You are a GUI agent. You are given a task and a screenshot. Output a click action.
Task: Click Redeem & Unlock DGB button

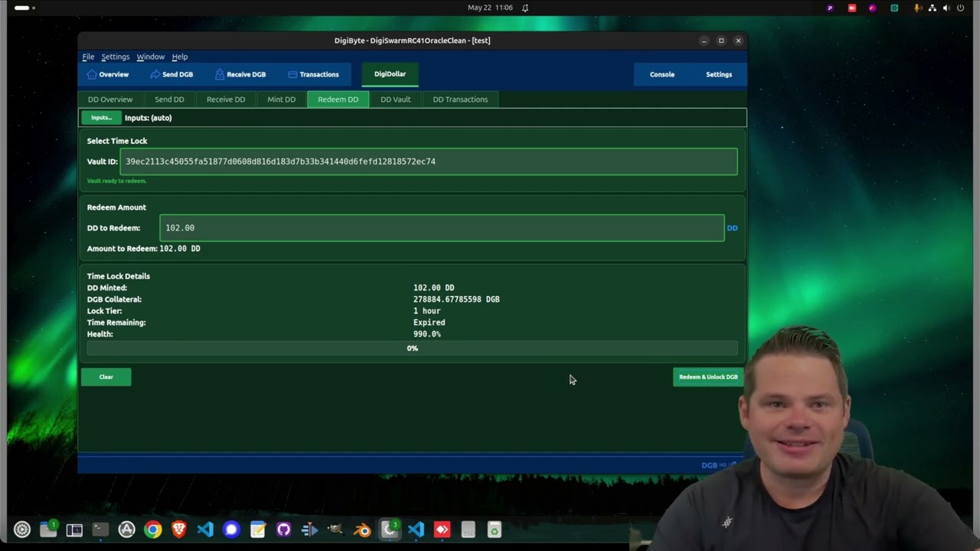tap(708, 377)
